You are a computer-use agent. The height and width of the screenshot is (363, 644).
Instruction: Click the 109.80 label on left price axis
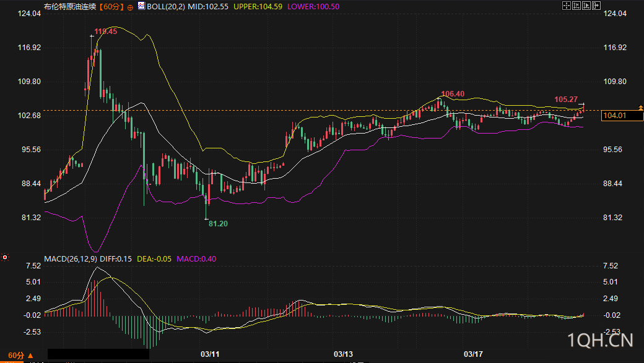coord(29,82)
